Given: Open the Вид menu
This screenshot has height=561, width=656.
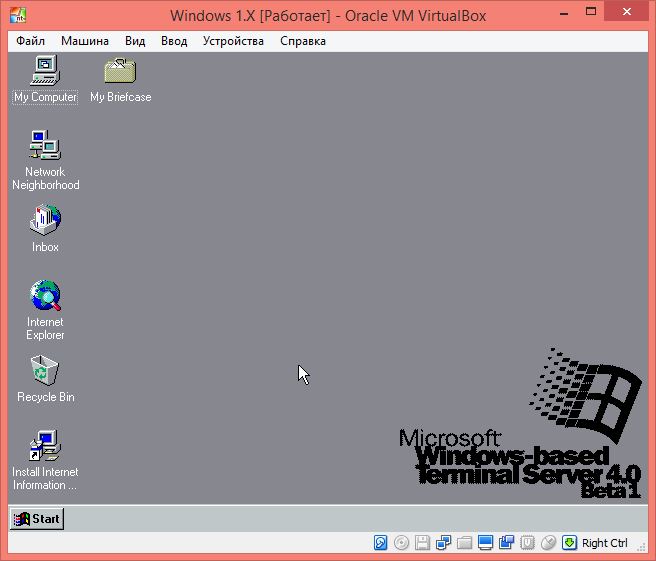Looking at the screenshot, I should click(x=135, y=41).
